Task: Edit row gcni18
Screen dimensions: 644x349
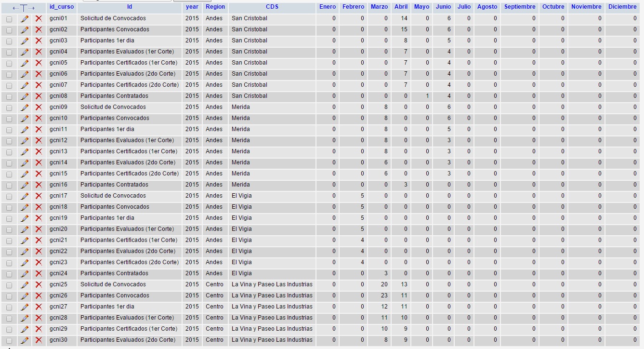Action: point(25,207)
